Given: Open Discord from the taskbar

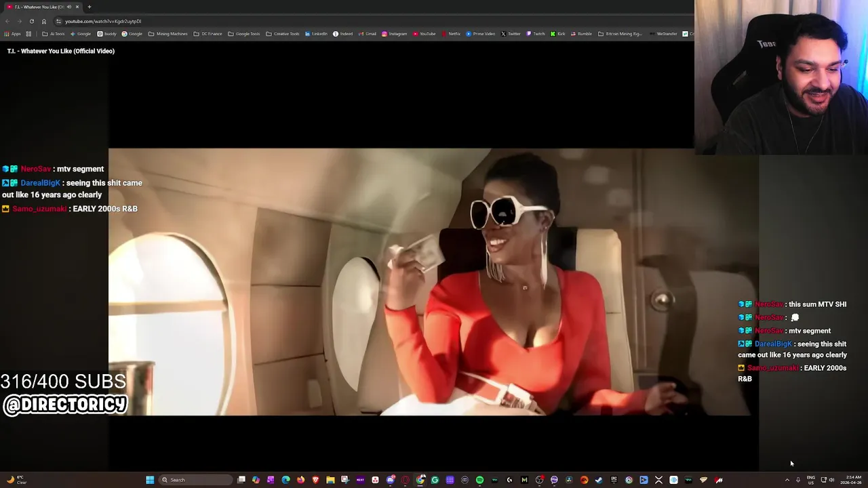Looking at the screenshot, I should coord(390,480).
